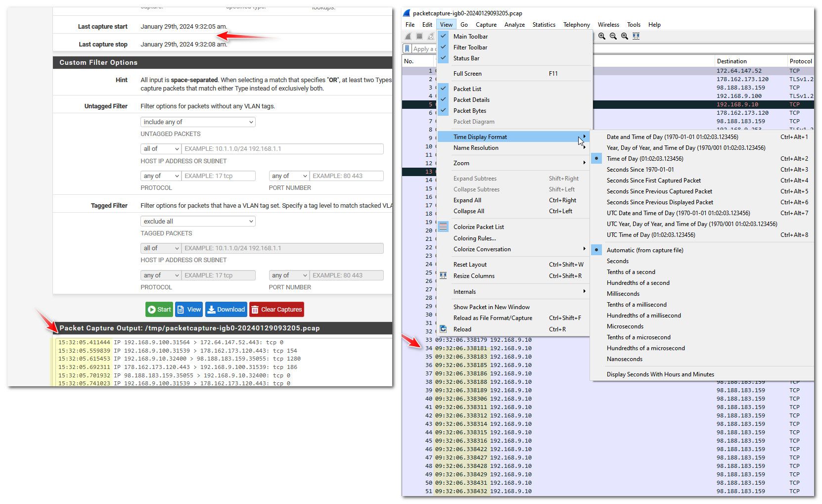Open the Capture menu
Image resolution: width=822 pixels, height=504 pixels.
(486, 25)
